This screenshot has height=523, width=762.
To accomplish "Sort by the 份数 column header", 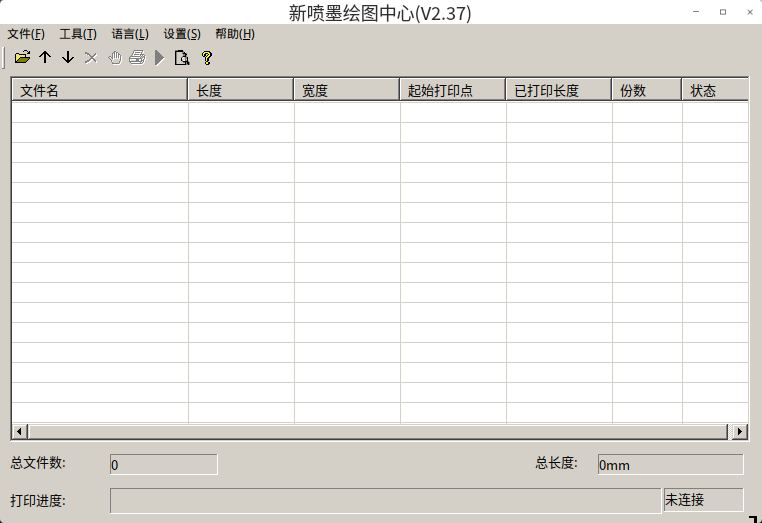I will pyautogui.click(x=646, y=90).
